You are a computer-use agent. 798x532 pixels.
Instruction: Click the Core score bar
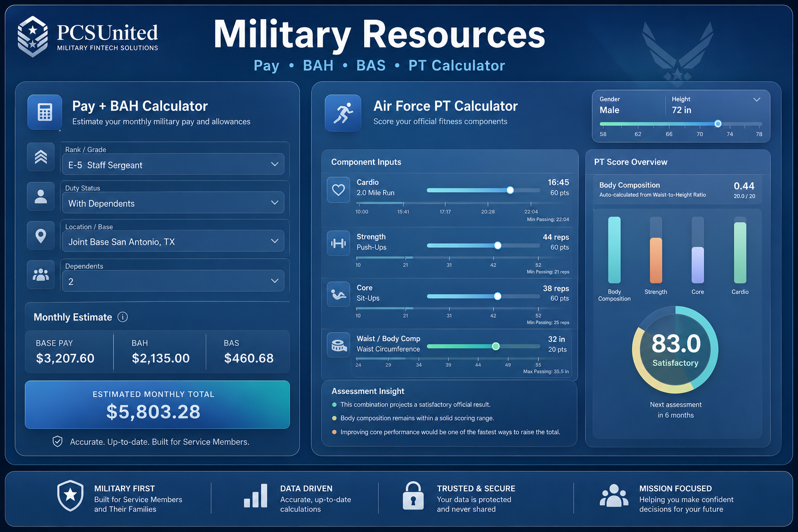(698, 250)
